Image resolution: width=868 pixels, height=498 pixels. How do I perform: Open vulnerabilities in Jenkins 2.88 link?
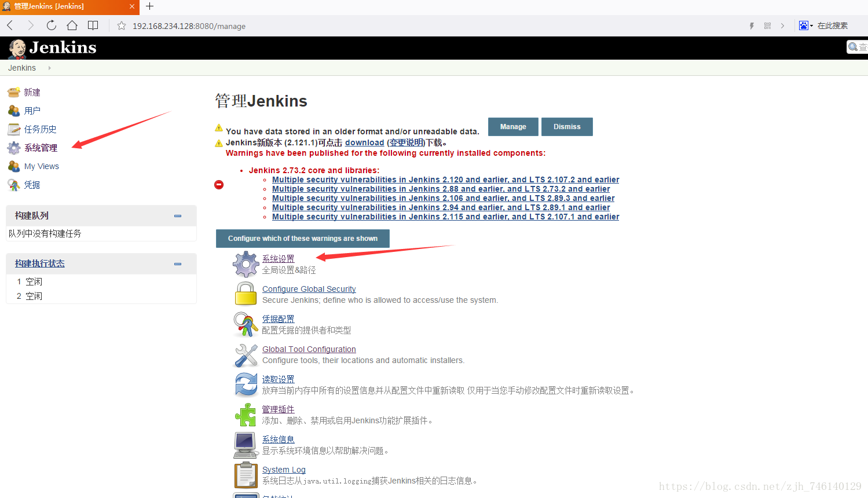(441, 189)
